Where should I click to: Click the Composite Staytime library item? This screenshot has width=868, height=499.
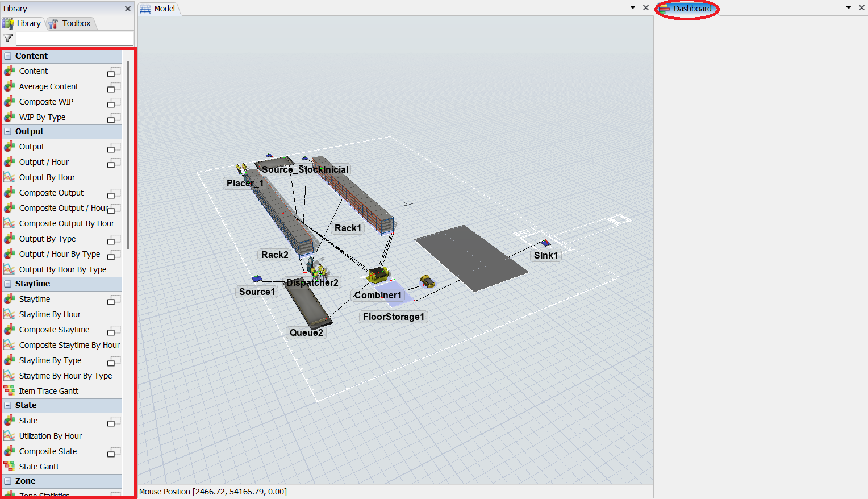point(54,330)
